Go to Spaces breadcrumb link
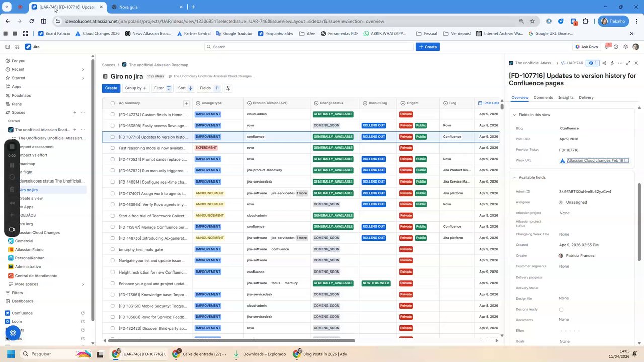Viewport: 644px width, 362px height. click(x=109, y=65)
